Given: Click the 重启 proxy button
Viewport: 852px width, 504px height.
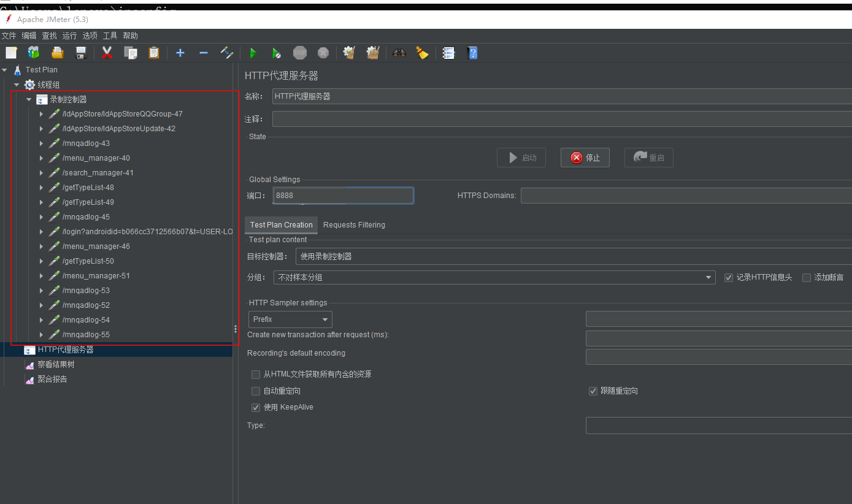Looking at the screenshot, I should [x=648, y=158].
